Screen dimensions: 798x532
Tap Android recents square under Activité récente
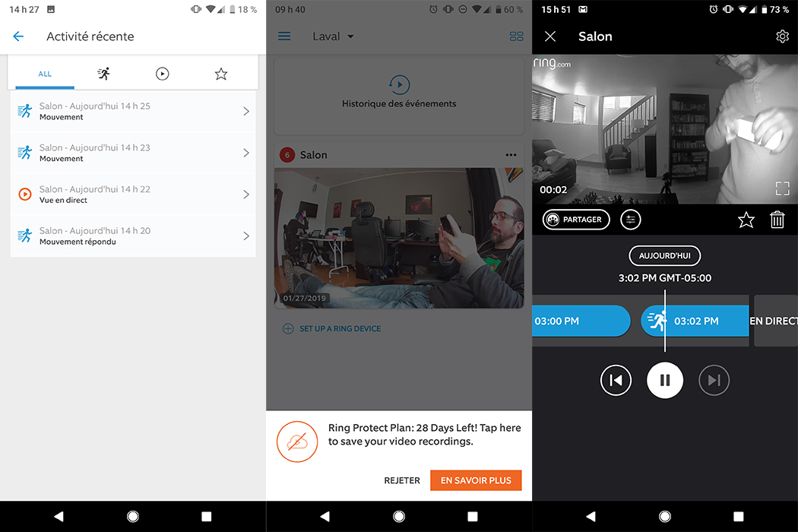coord(206,517)
